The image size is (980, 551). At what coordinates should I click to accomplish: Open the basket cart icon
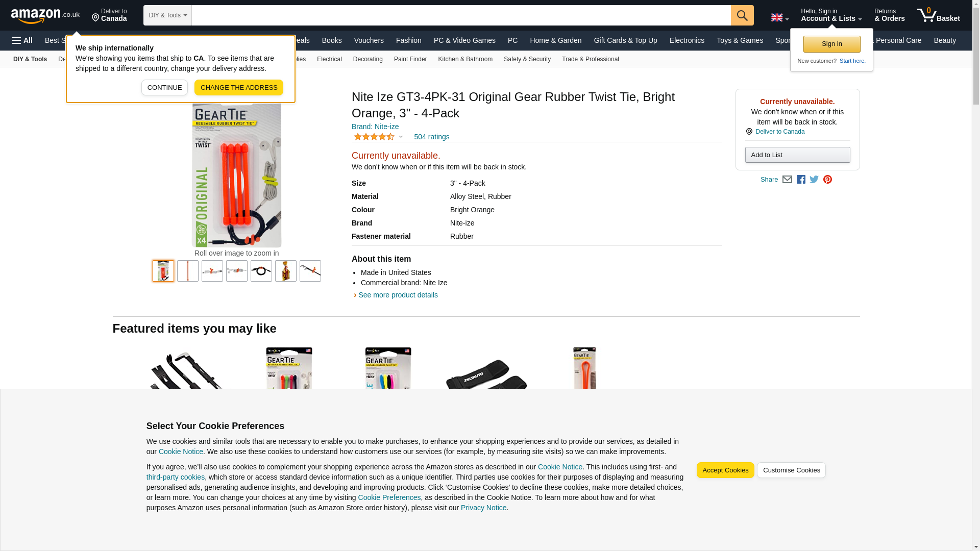click(938, 15)
